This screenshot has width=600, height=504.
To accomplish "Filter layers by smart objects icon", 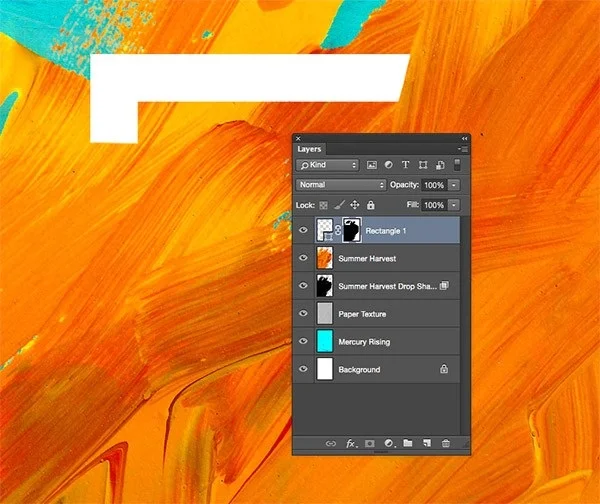I will (x=440, y=165).
